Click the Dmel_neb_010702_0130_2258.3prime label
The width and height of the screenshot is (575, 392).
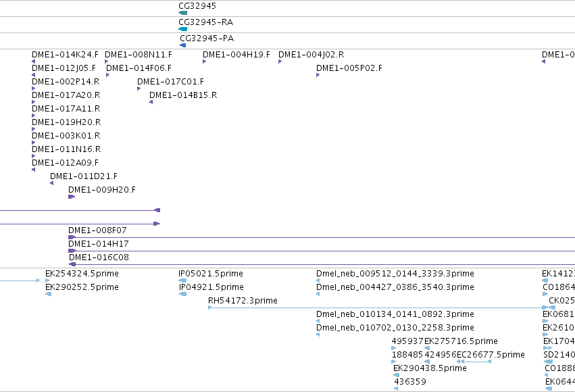pyautogui.click(x=395, y=328)
